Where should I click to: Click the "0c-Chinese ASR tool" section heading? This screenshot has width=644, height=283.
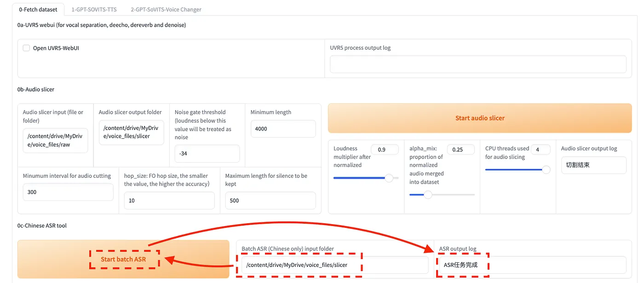(x=42, y=226)
